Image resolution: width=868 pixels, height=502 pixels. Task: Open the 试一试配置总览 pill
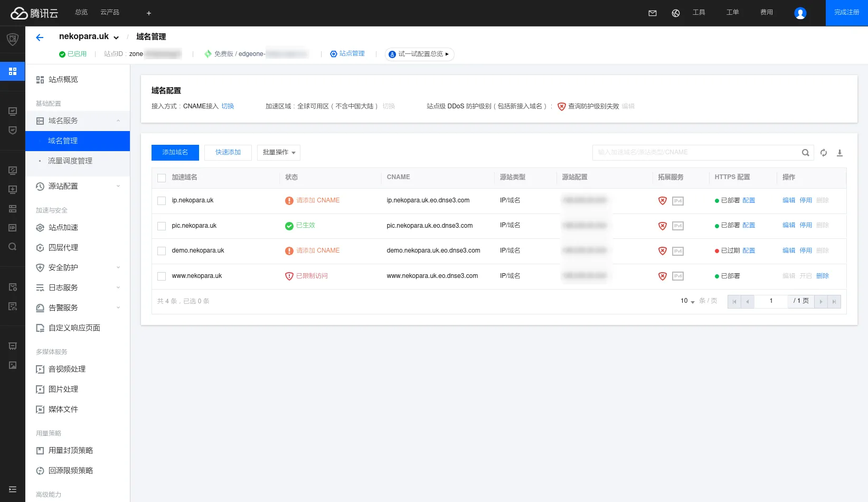point(420,54)
